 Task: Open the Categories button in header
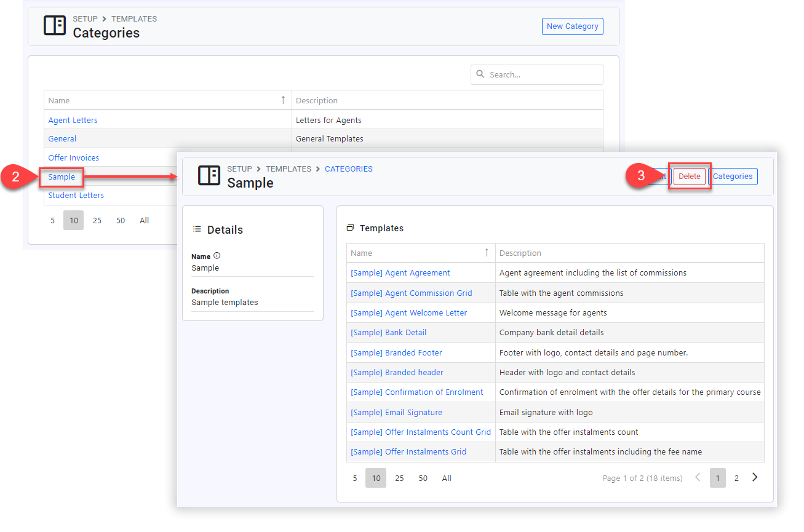733,177
